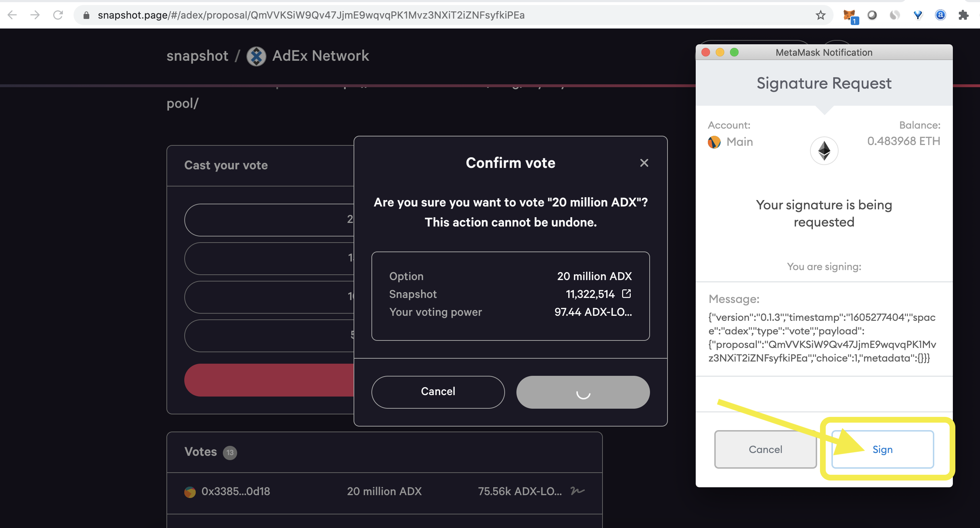Click the gray ring extension icon
Image resolution: width=980 pixels, height=528 pixels.
click(x=872, y=15)
